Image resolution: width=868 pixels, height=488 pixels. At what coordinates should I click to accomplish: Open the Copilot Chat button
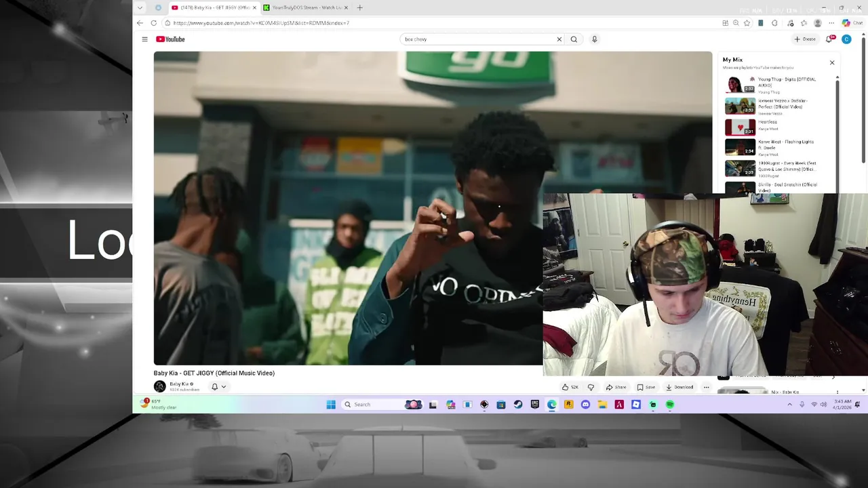pos(852,23)
